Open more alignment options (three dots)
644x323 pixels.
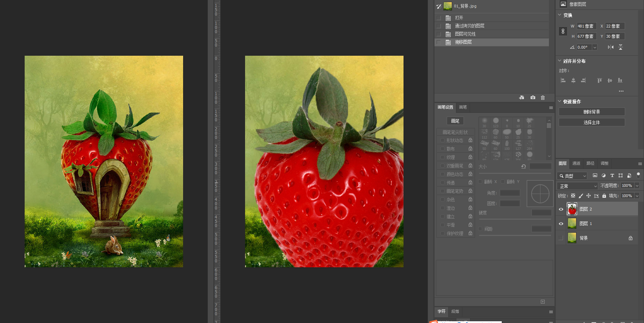pyautogui.click(x=621, y=91)
